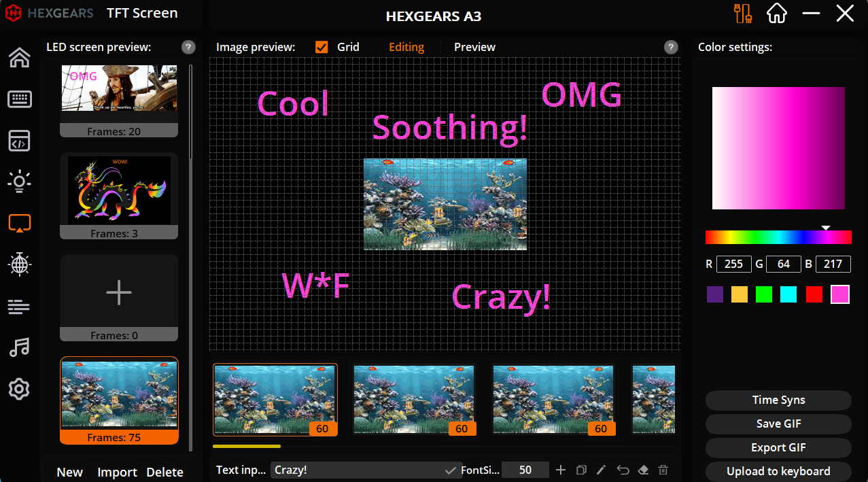868x482 pixels.
Task: Click the Export GIF button
Action: click(x=778, y=447)
